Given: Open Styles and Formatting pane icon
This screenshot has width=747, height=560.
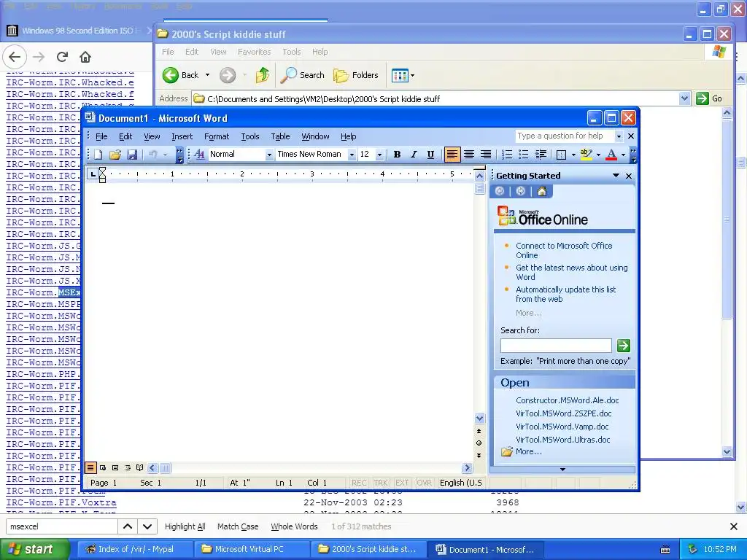Looking at the screenshot, I should [x=200, y=155].
